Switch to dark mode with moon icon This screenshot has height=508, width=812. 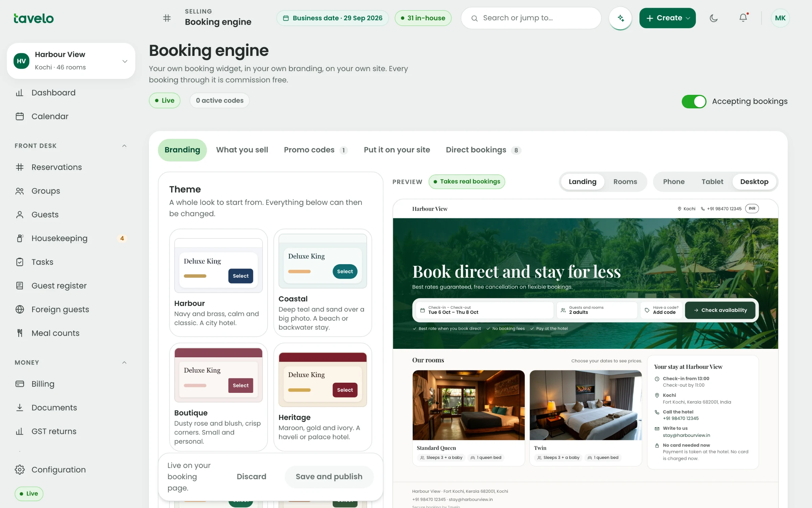pos(714,18)
